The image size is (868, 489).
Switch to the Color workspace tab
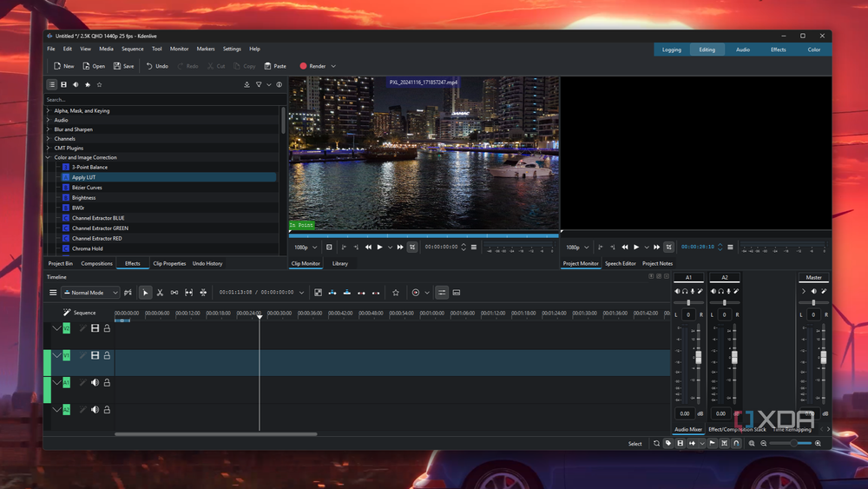click(814, 50)
